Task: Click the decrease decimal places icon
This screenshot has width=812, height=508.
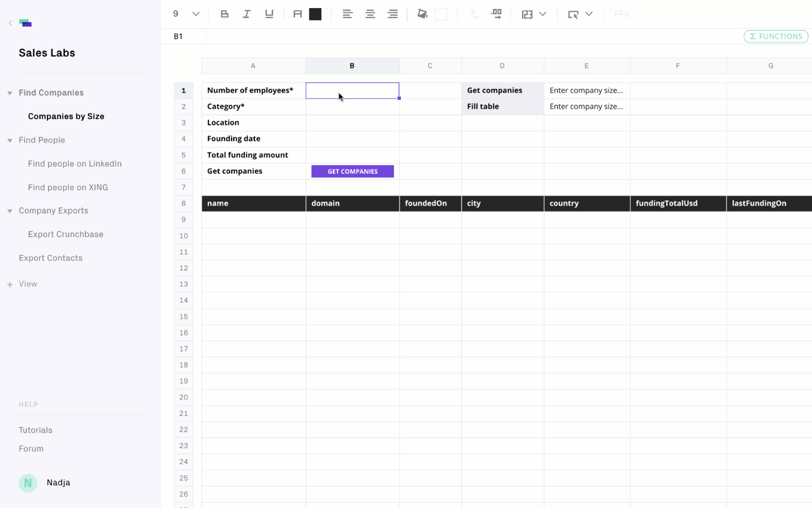Action: 473,14
